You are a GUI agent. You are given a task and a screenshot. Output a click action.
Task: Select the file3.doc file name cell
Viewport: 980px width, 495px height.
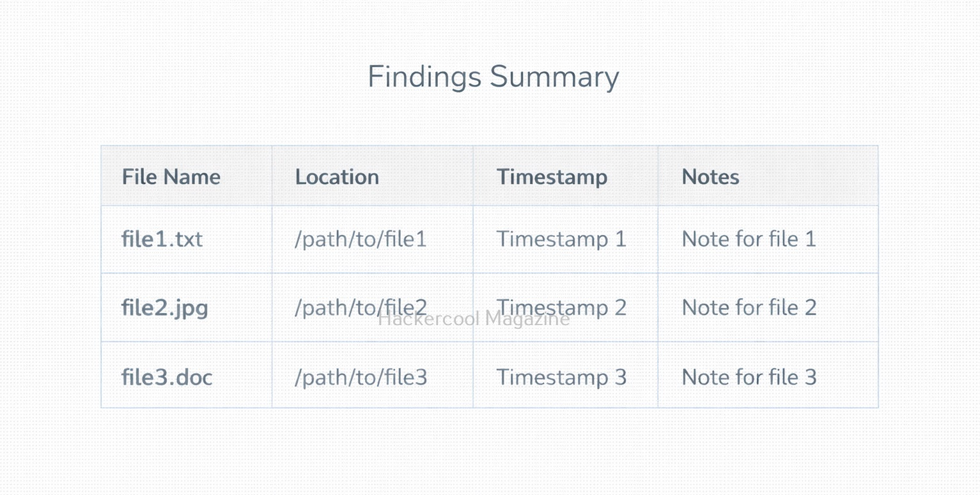(167, 377)
